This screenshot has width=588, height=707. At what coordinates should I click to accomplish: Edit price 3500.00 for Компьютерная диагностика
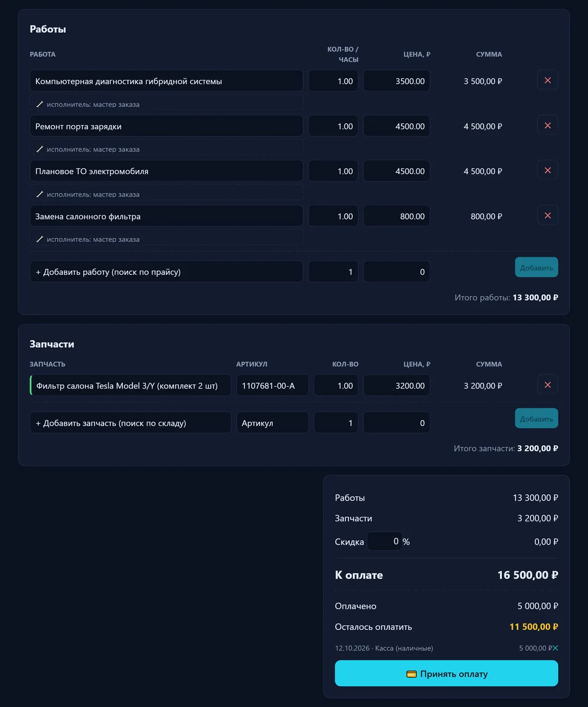pyautogui.click(x=397, y=81)
